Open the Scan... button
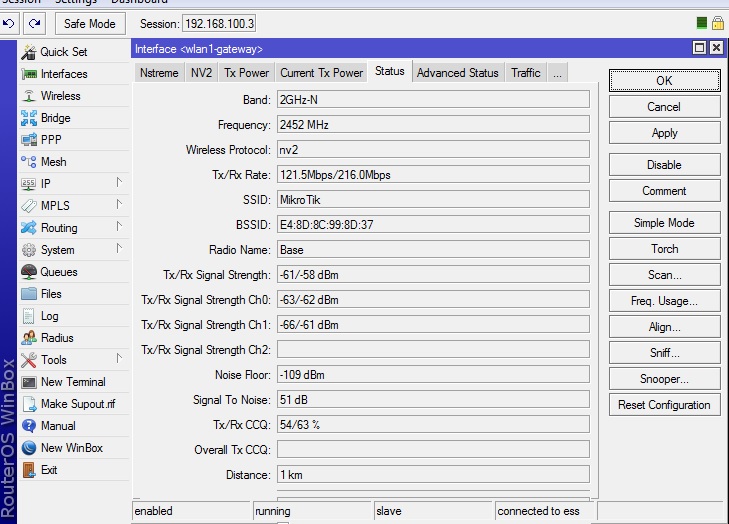This screenshot has width=729, height=524. [664, 275]
